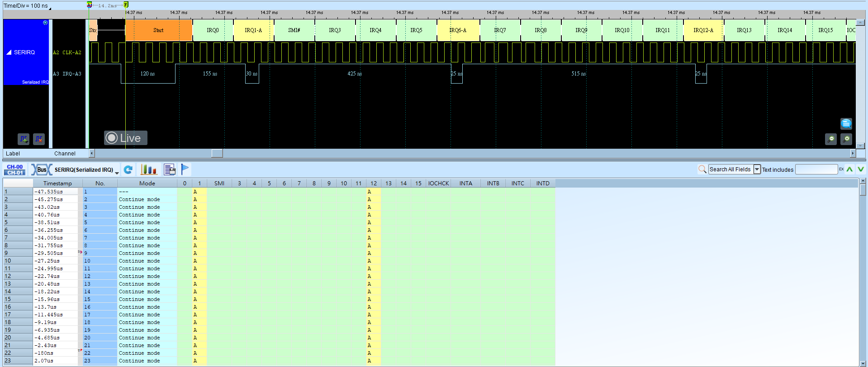Click the remove bus decode icon
868x367 pixels.
click(39, 139)
